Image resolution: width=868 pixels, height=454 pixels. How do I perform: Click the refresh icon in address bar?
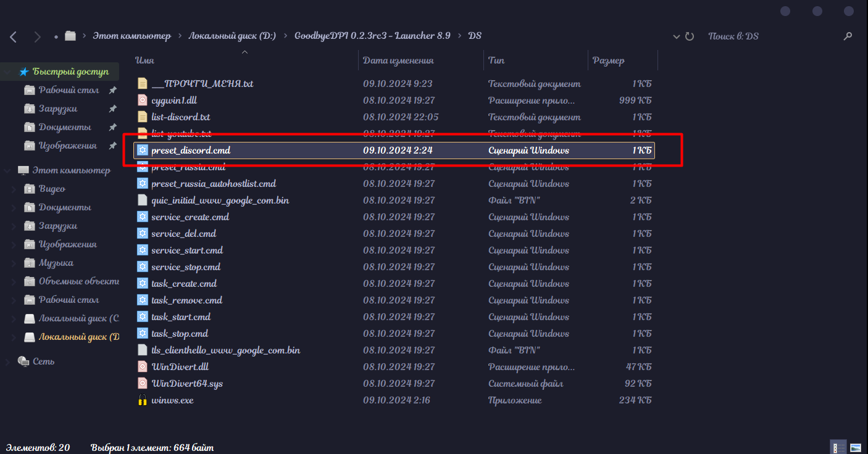click(690, 36)
